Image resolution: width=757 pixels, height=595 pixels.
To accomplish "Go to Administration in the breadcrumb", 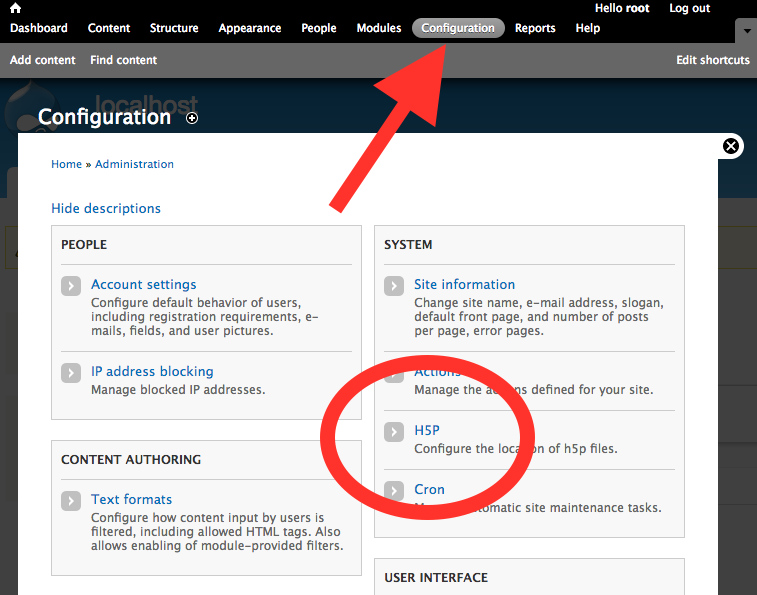I will 134,164.
